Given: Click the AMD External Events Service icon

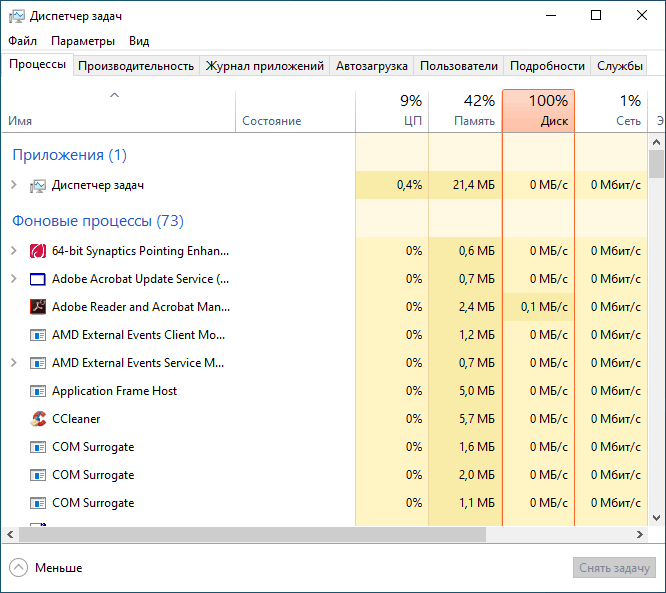Looking at the screenshot, I should [38, 363].
